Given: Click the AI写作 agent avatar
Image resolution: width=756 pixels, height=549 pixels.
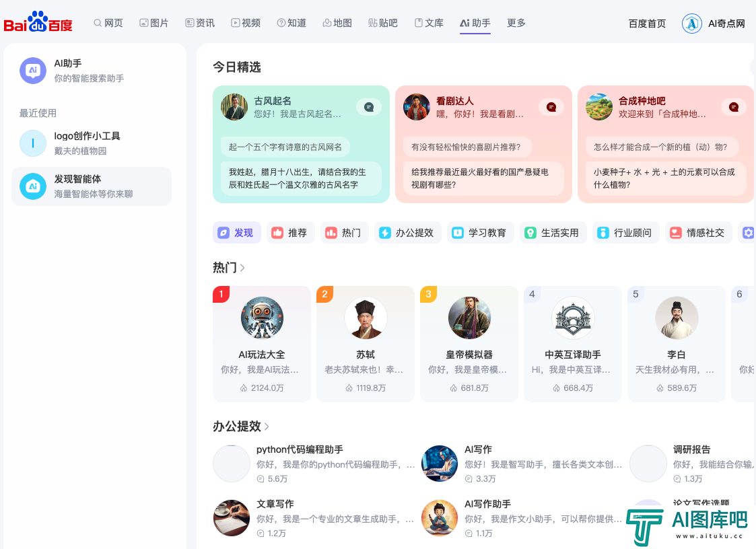Looking at the screenshot, I should (x=439, y=464).
